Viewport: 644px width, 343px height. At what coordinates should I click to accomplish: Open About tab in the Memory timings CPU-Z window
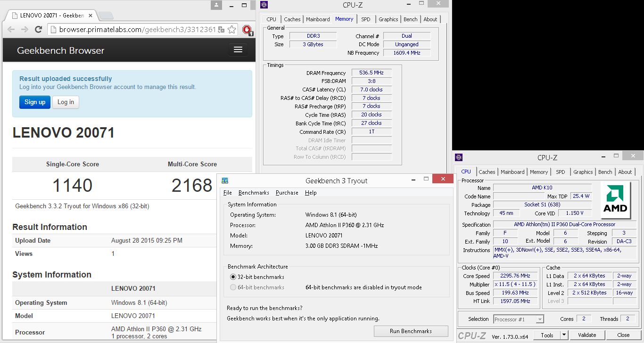coord(430,19)
